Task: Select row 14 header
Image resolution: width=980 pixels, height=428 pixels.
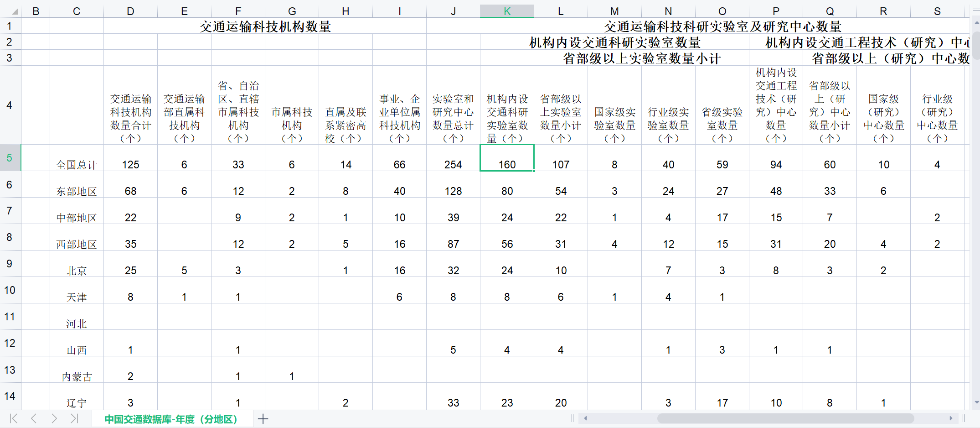Action: pos(10,396)
